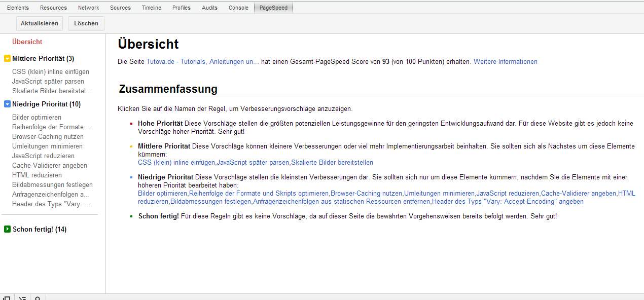This screenshot has width=644, height=300.
Task: Click the Löschen button
Action: (x=86, y=23)
